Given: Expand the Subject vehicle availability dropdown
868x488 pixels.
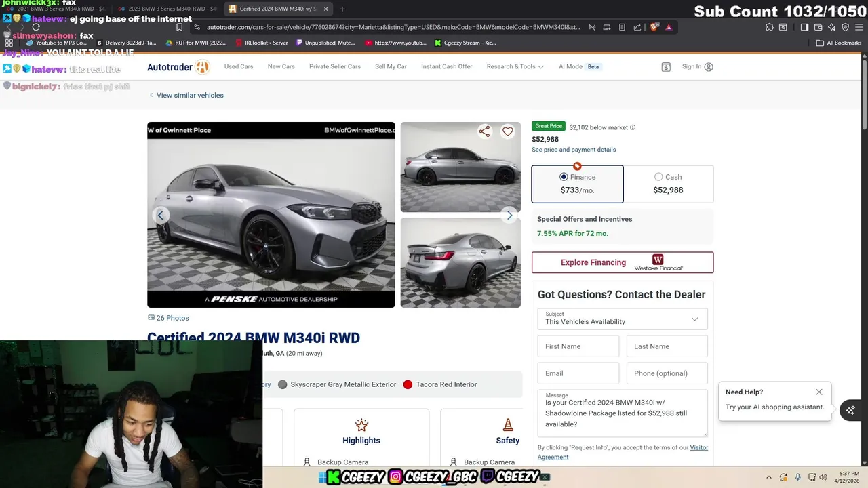Looking at the screenshot, I should point(623,319).
